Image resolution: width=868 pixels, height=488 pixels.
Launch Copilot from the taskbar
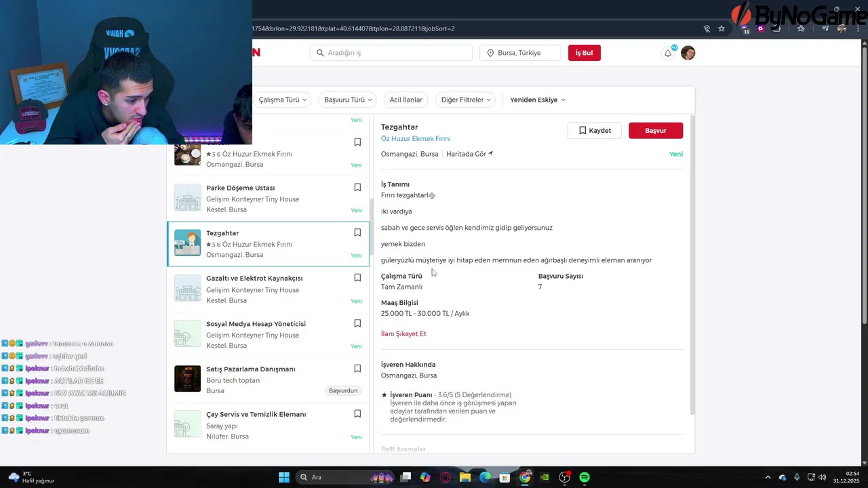point(425,477)
